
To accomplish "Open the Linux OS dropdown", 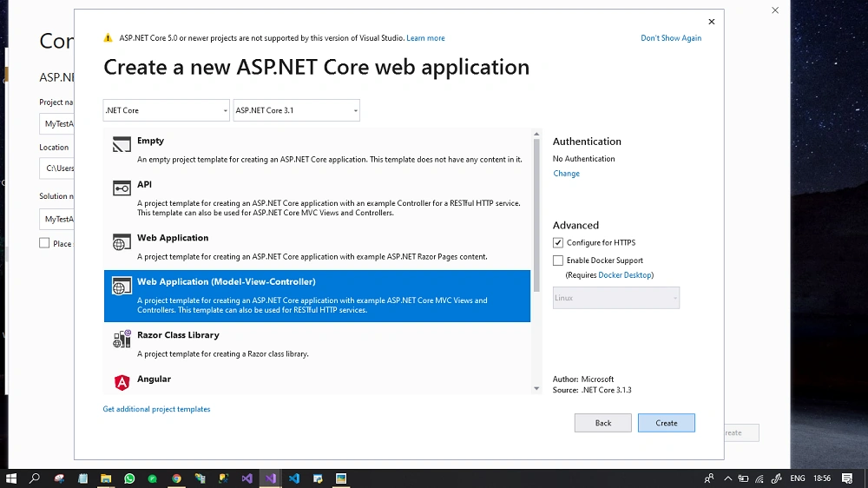I will point(616,298).
